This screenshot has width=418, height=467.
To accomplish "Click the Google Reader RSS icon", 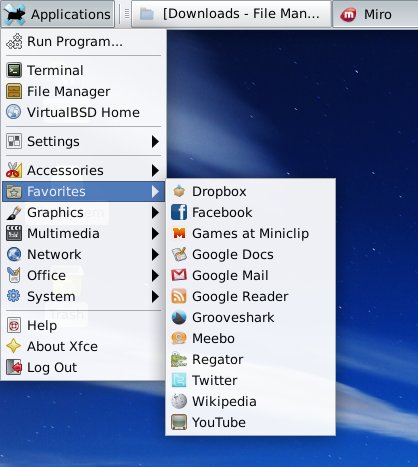I will 179,296.
